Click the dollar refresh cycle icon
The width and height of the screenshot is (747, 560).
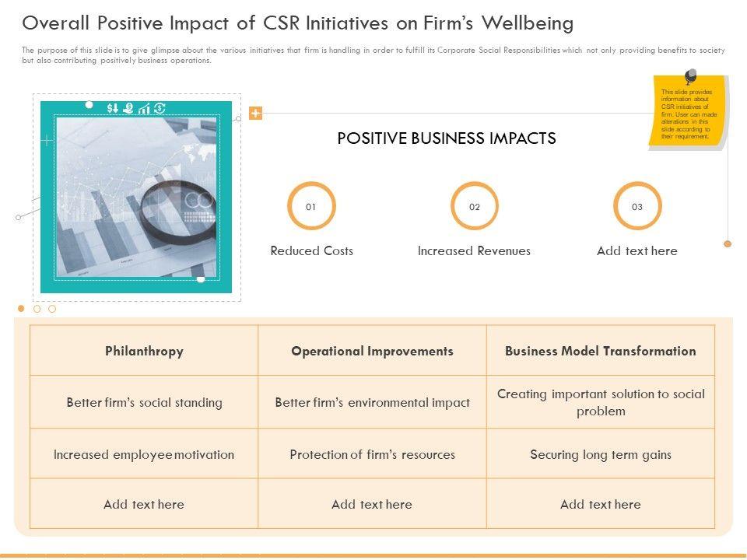point(160,108)
